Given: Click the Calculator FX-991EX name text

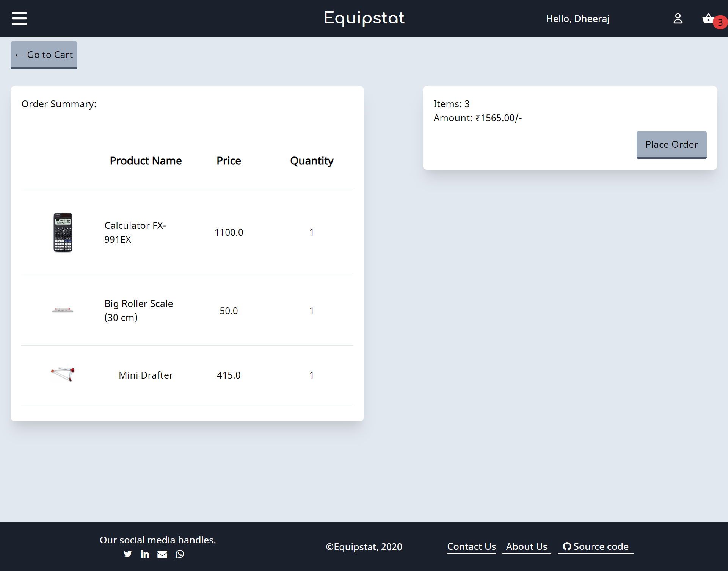Looking at the screenshot, I should [135, 232].
